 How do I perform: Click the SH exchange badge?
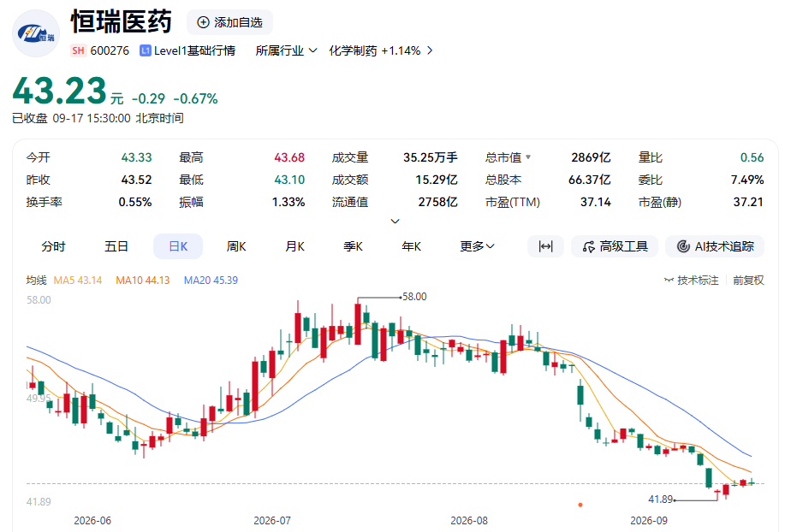click(x=78, y=50)
